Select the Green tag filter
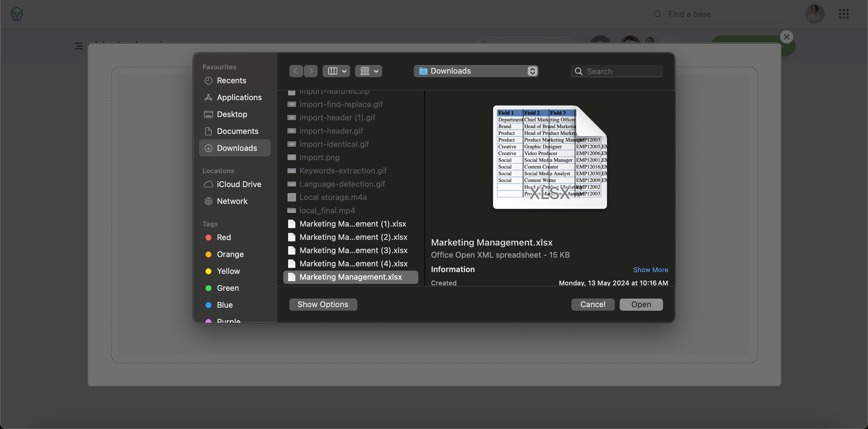The height and width of the screenshot is (429, 868). click(228, 288)
